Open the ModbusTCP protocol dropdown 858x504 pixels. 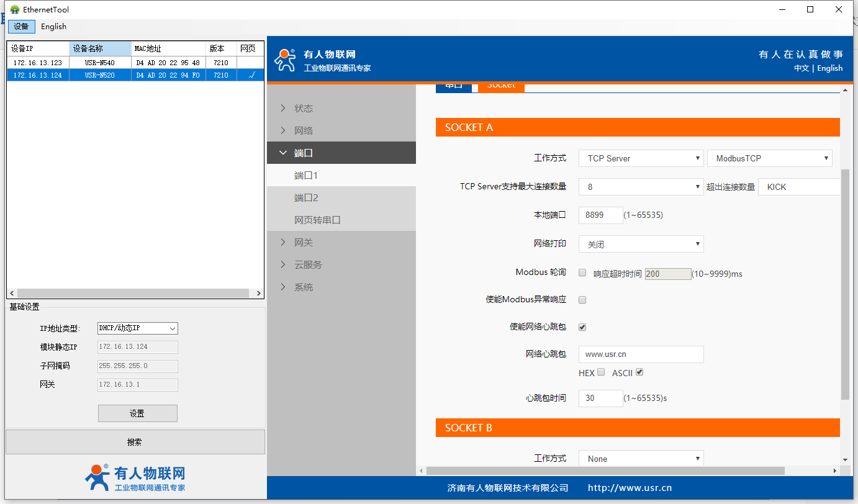coord(769,158)
